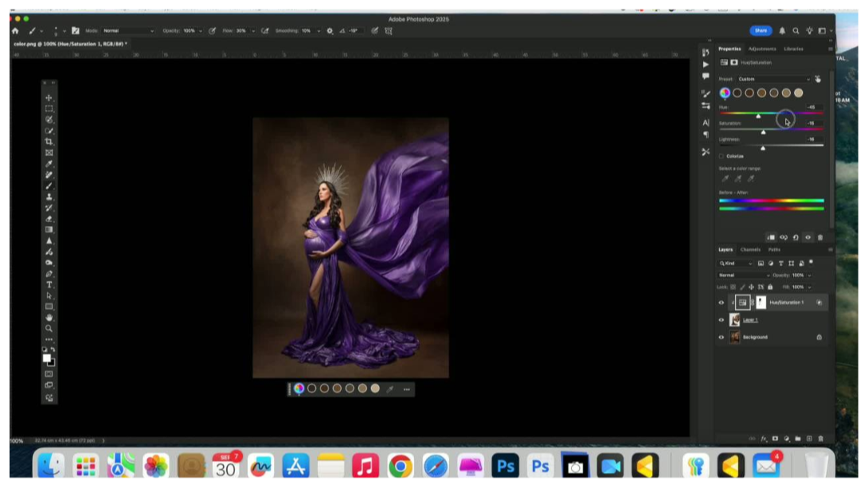Reset adjustment defaults in Properties panel

(796, 237)
